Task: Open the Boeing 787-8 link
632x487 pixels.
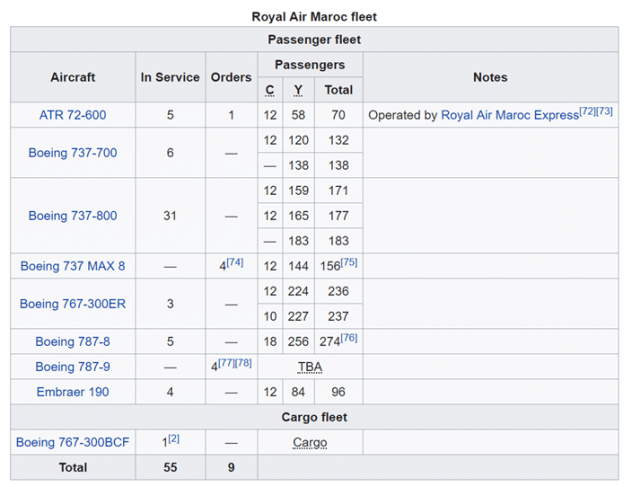Action: click(73, 341)
